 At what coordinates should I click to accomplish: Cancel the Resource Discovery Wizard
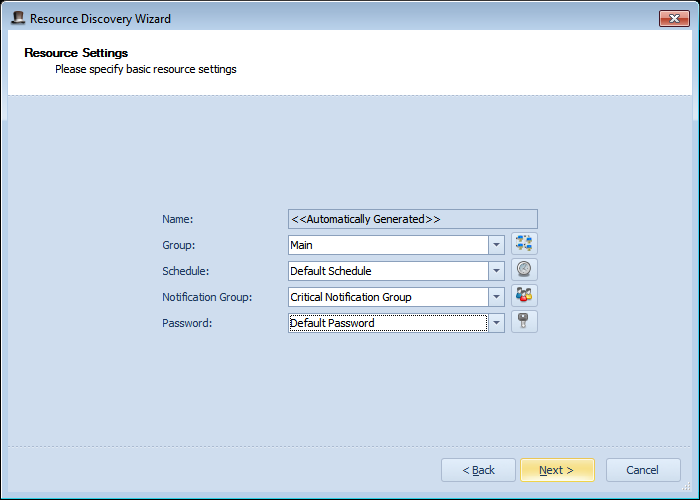643,470
